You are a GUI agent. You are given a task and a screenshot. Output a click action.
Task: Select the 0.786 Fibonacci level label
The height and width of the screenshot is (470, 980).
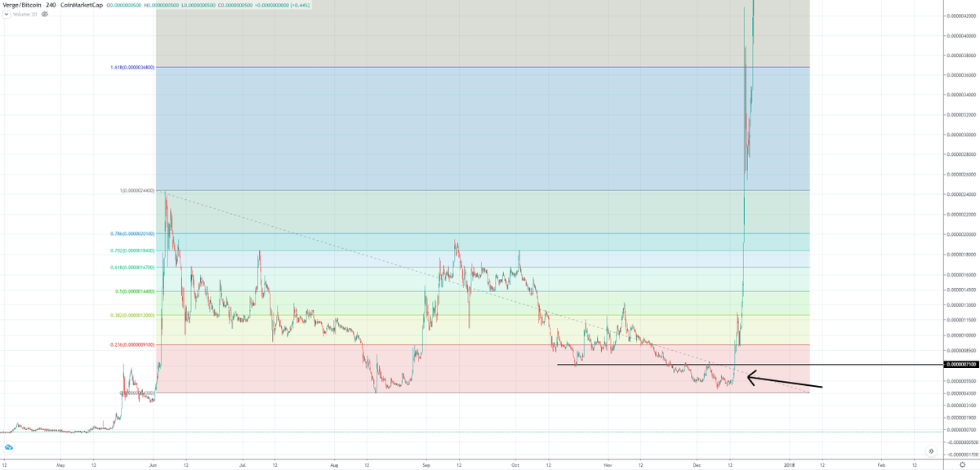(132, 234)
